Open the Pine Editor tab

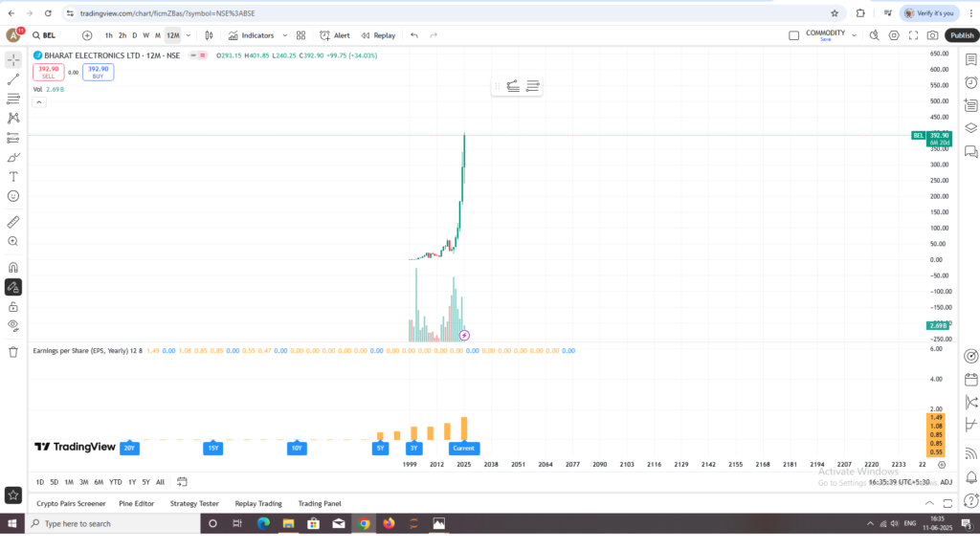pyautogui.click(x=136, y=503)
